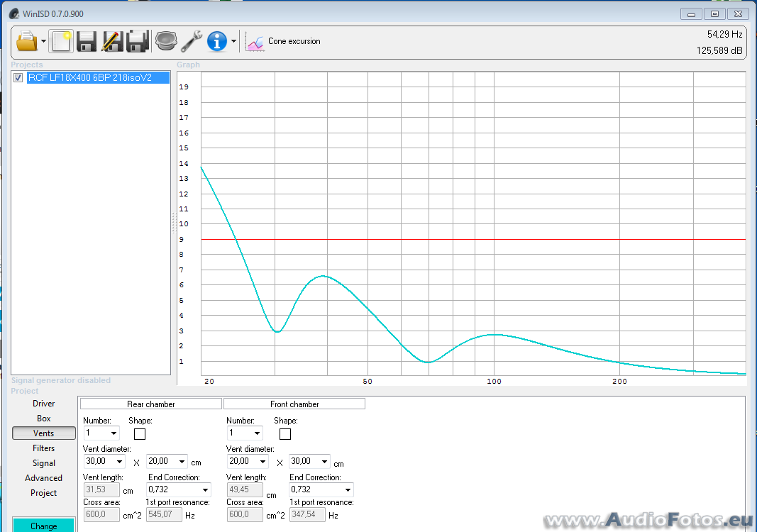Click the red excursion limit line on graph
The height and width of the screenshot is (532, 757).
pos(473,240)
